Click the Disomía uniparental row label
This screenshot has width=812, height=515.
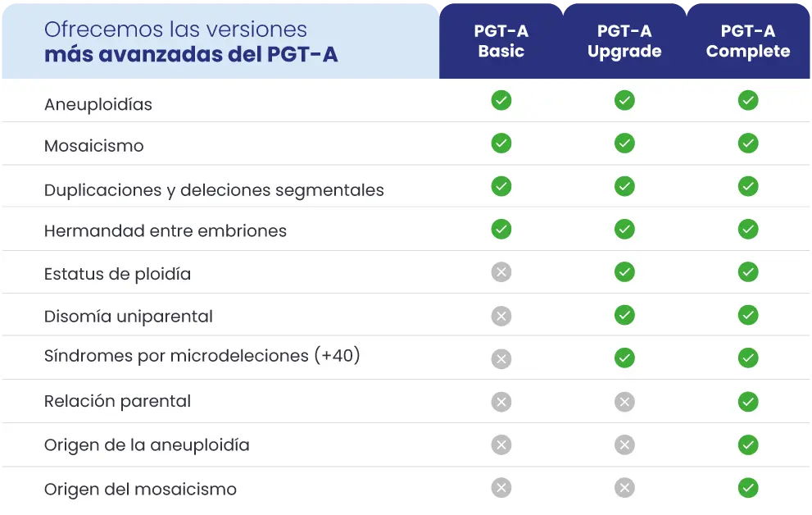coord(129,317)
